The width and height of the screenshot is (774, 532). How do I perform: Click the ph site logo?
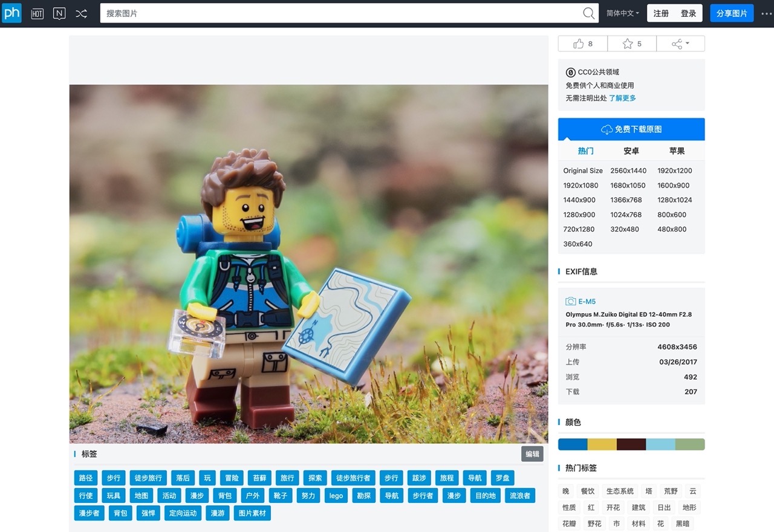11,13
